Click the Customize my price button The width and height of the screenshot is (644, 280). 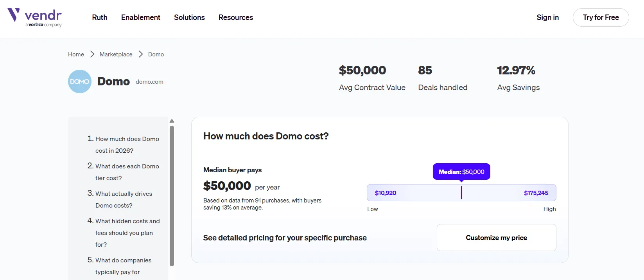496,237
